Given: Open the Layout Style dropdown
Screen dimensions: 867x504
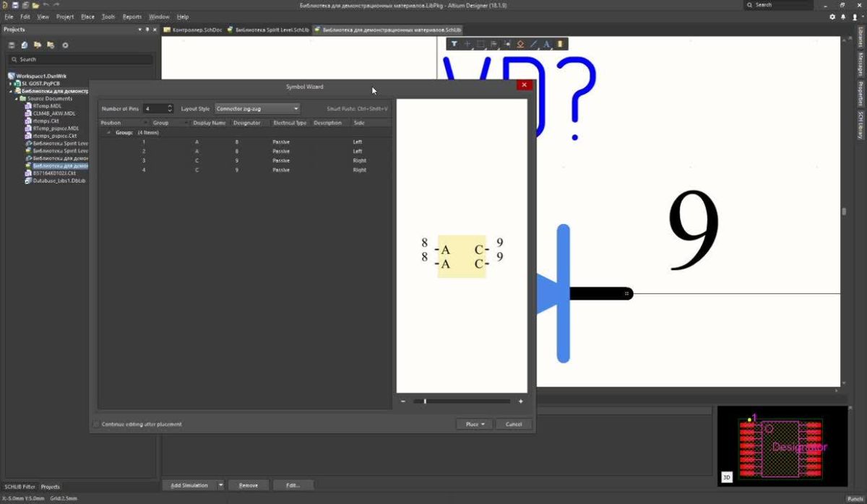Looking at the screenshot, I should (x=296, y=108).
